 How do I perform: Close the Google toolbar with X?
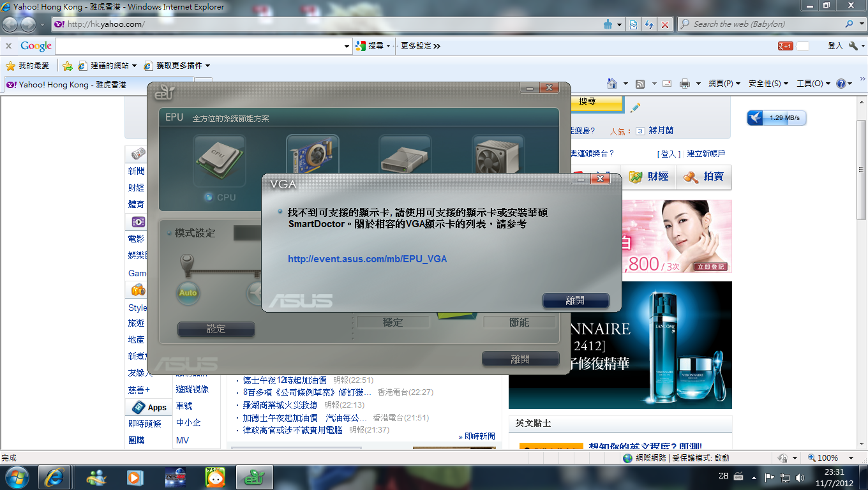[9, 46]
